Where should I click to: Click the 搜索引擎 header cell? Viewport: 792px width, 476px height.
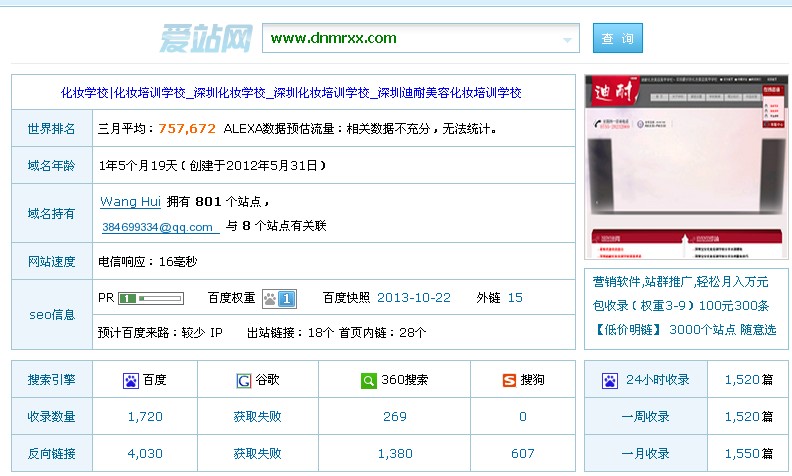(x=52, y=379)
